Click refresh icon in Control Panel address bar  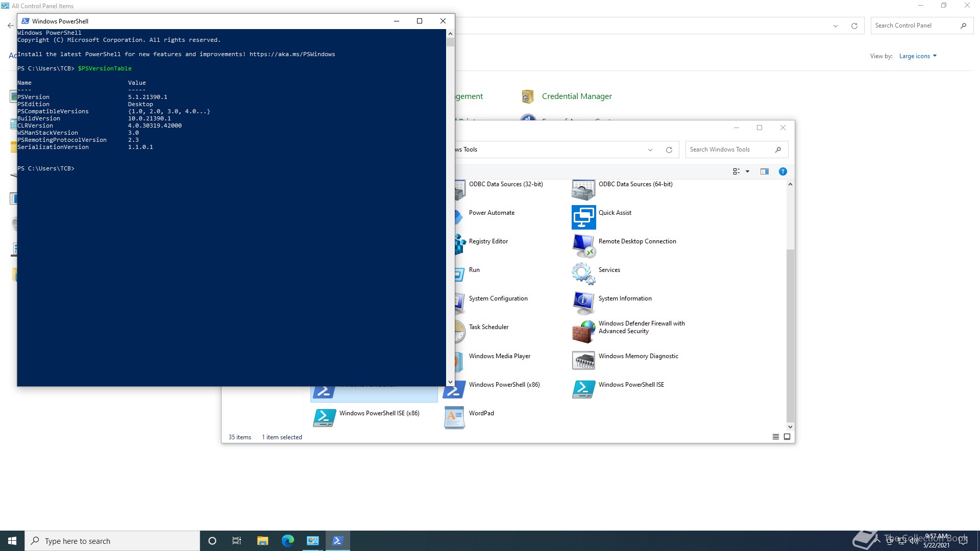pyautogui.click(x=854, y=26)
